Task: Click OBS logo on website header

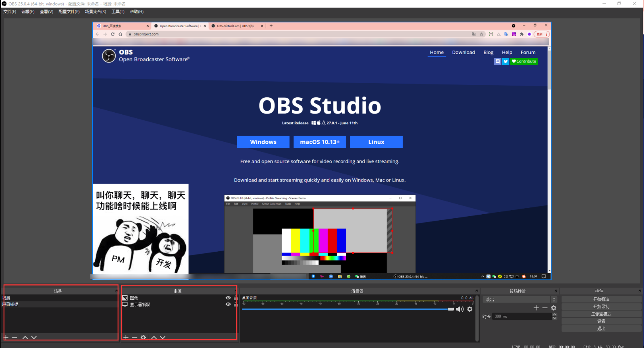Action: (x=109, y=56)
